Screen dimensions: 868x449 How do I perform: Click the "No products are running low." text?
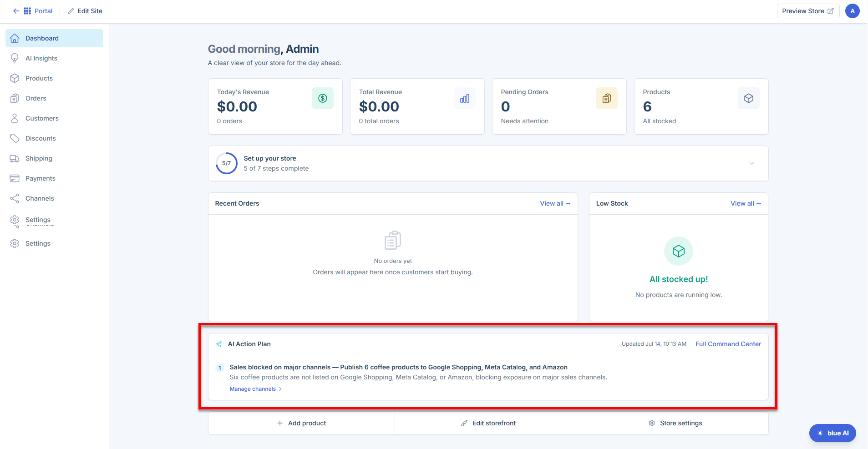click(679, 295)
